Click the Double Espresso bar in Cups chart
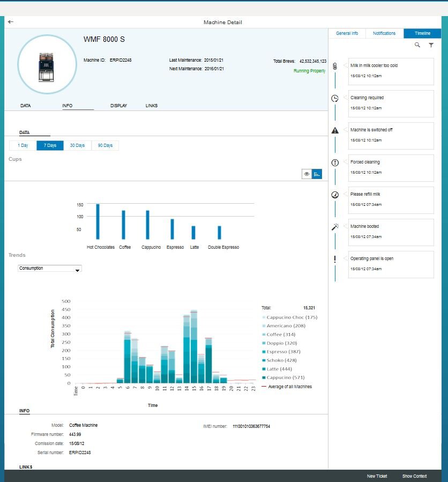Image resolution: width=448 pixels, height=482 pixels. tap(219, 232)
